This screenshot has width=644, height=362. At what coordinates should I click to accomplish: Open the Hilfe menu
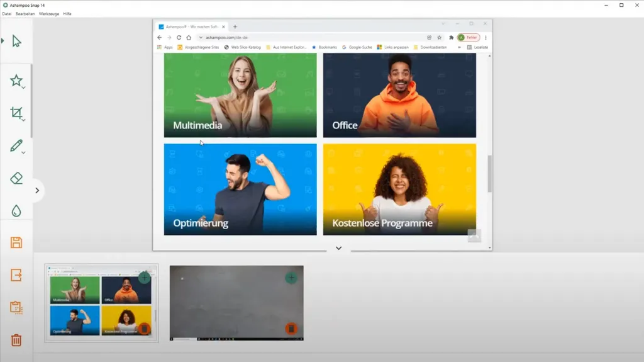click(67, 14)
